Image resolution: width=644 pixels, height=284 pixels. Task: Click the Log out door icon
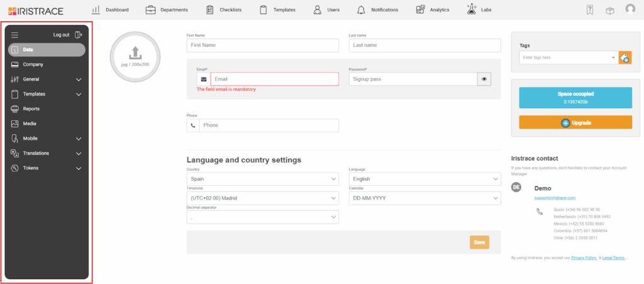click(78, 35)
